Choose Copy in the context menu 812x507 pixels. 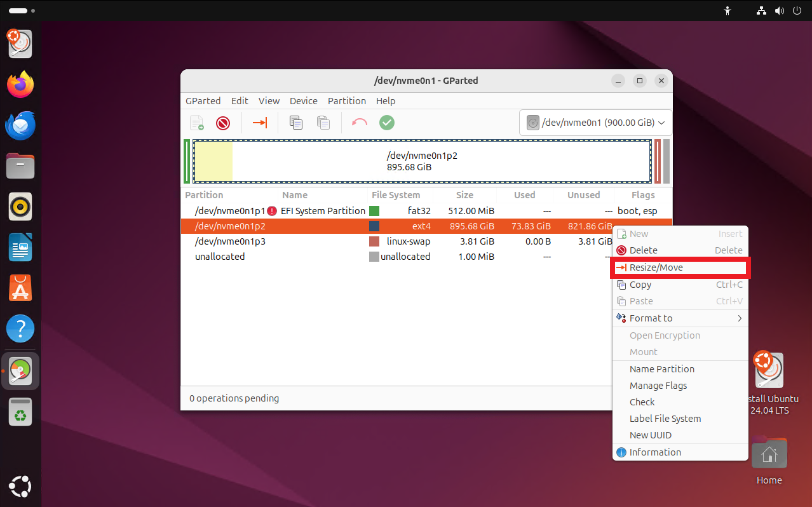click(x=680, y=285)
